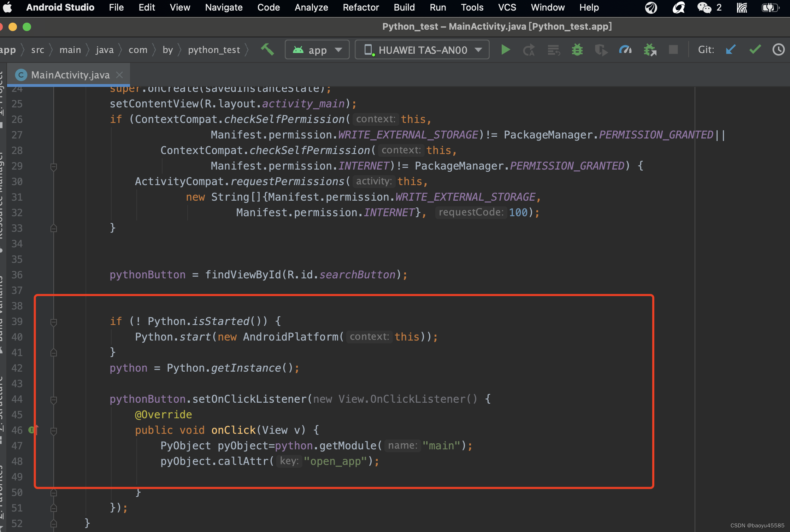790x532 pixels.
Task: Open the VCS menu
Action: (507, 7)
